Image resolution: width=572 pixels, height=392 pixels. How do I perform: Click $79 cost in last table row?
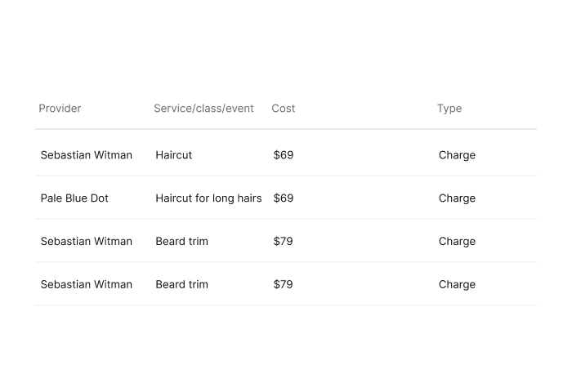[x=283, y=284]
